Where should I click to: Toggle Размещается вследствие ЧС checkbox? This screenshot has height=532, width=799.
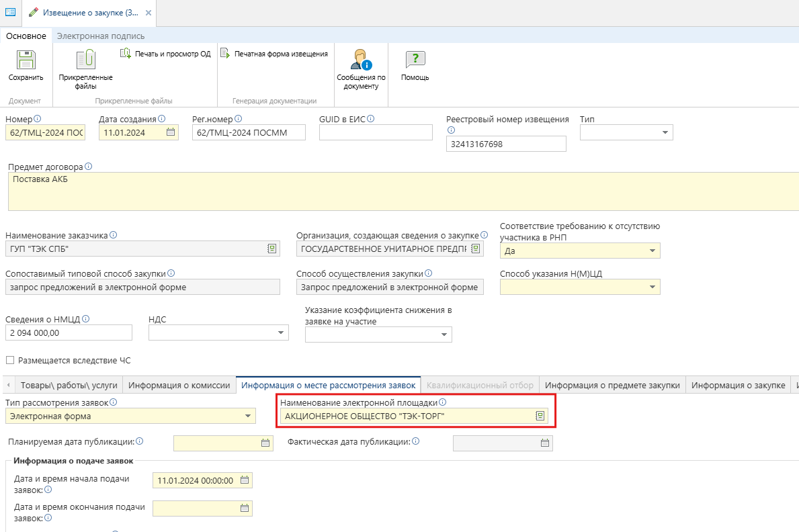tap(9, 360)
